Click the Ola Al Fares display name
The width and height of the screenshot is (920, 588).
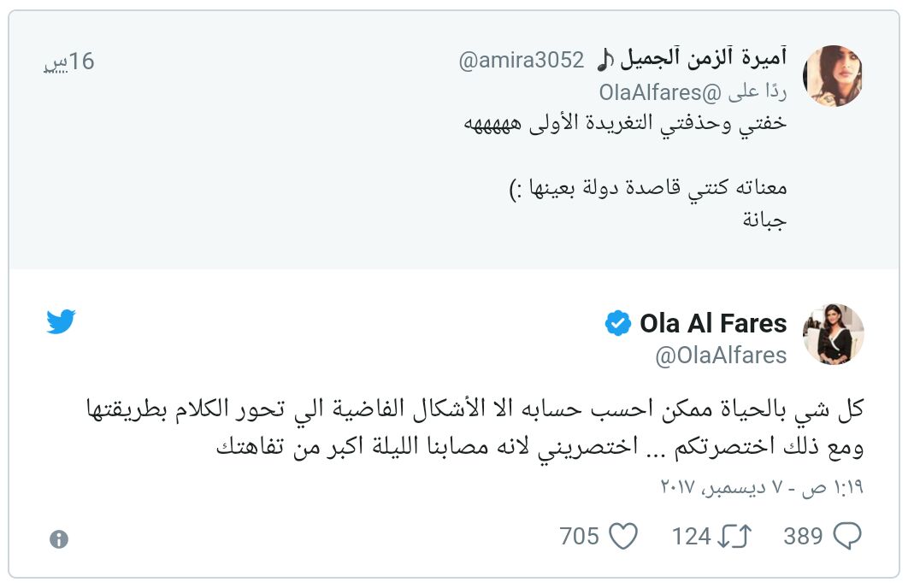(713, 324)
